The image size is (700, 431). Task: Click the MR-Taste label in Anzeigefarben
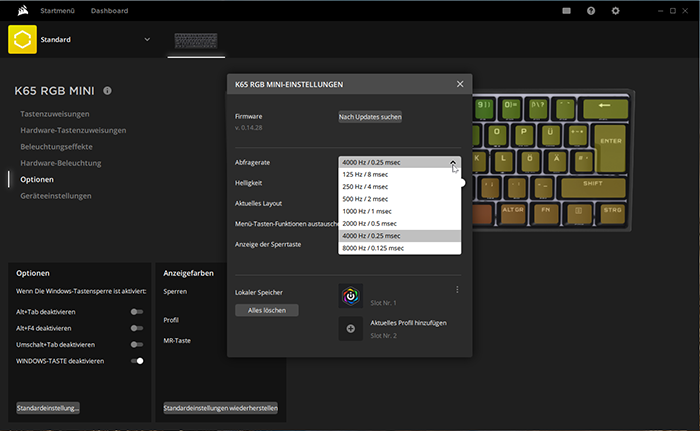(x=177, y=340)
